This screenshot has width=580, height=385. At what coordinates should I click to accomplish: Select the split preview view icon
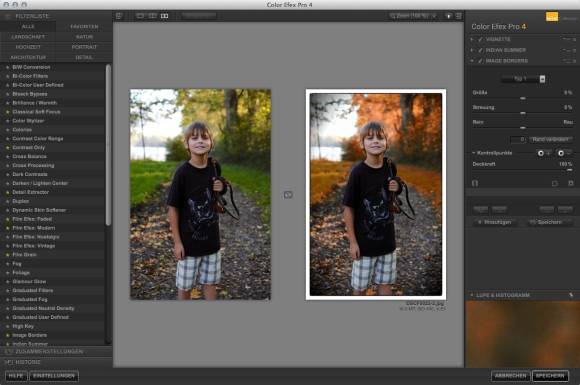(x=152, y=16)
